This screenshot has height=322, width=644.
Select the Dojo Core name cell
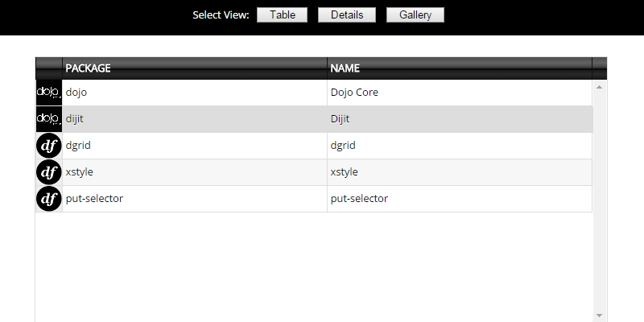[x=459, y=93]
